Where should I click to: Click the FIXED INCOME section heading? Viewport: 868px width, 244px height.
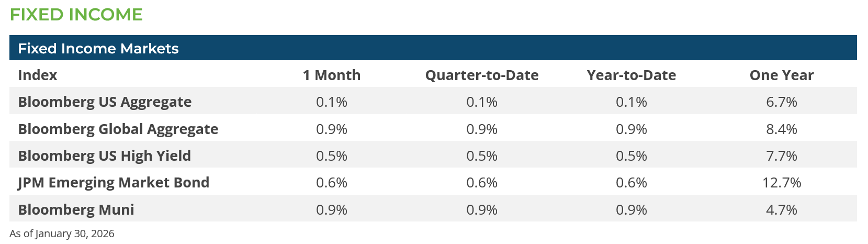coord(76,15)
